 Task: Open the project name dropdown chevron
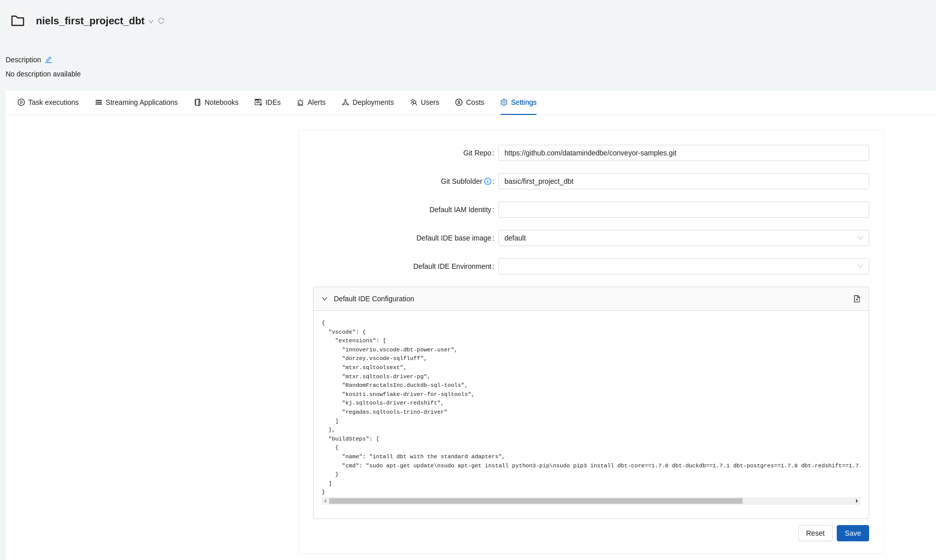(x=151, y=22)
